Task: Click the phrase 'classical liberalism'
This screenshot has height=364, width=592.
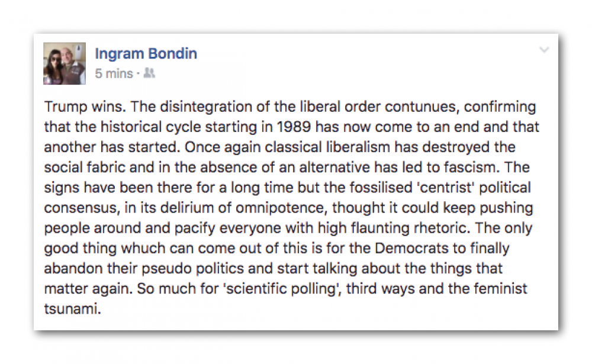Action: 327,147
